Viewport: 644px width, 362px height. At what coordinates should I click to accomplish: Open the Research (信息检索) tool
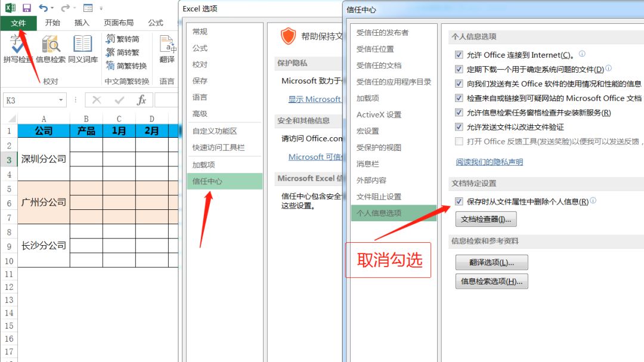coord(51,49)
